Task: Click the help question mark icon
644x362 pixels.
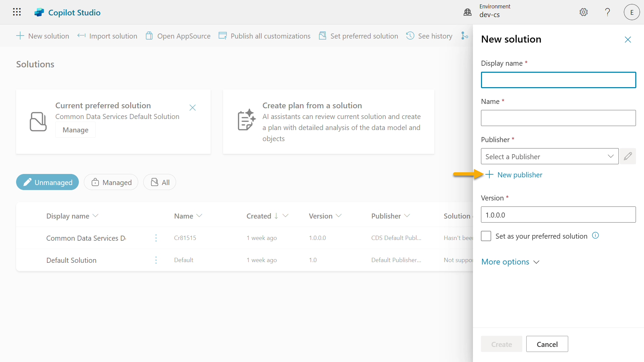Action: coord(607,12)
